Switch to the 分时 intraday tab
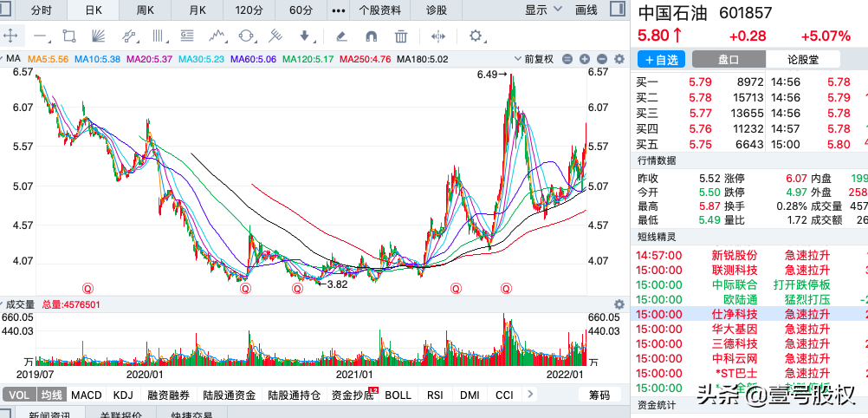The image size is (868, 418). pyautogui.click(x=41, y=10)
